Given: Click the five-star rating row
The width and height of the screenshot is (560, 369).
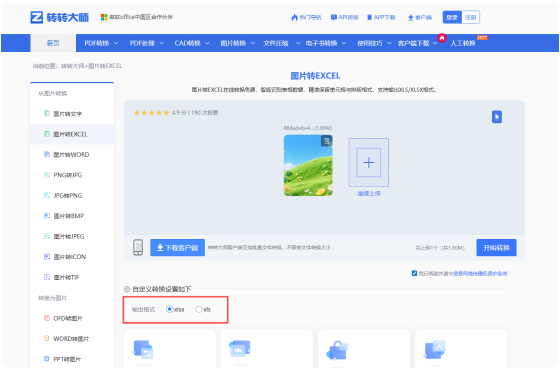Looking at the screenshot, I should pos(151,113).
